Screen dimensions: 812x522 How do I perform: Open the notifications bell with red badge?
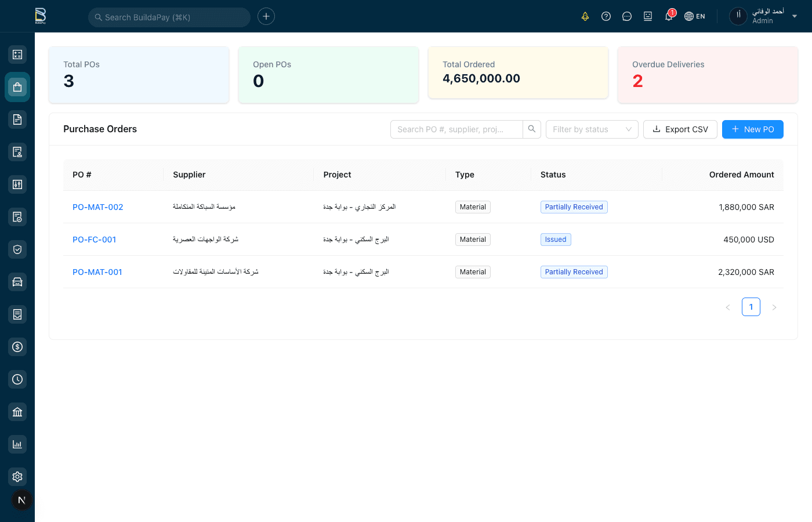(668, 16)
